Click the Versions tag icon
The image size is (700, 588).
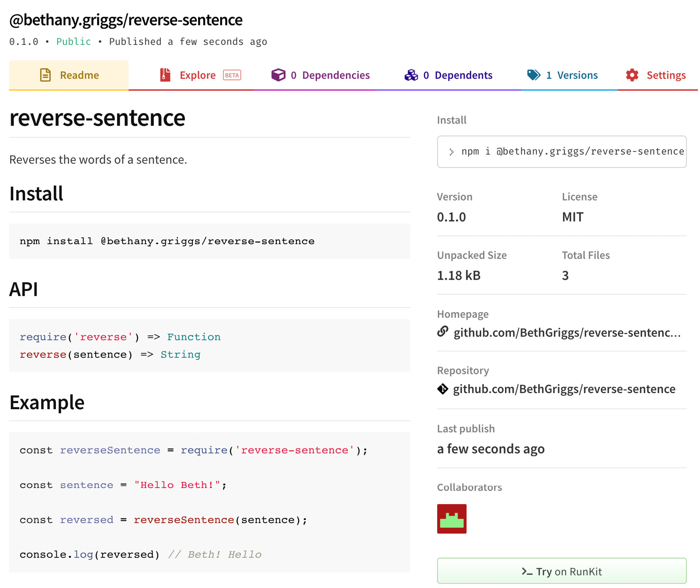click(x=533, y=75)
